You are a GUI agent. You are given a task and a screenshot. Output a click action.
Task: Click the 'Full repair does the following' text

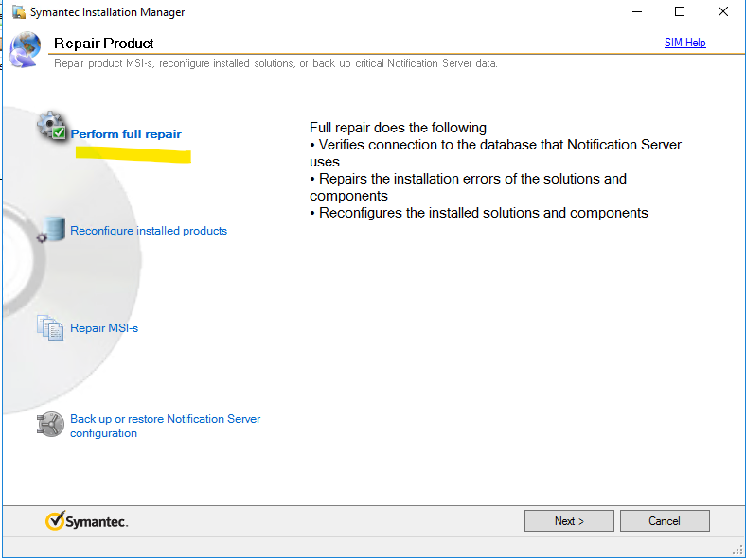[x=398, y=128]
